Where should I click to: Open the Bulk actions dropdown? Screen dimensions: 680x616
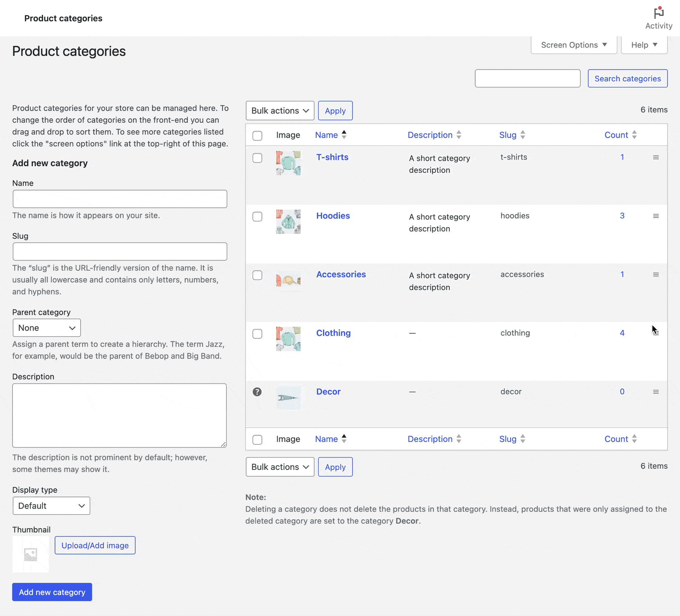pyautogui.click(x=280, y=110)
